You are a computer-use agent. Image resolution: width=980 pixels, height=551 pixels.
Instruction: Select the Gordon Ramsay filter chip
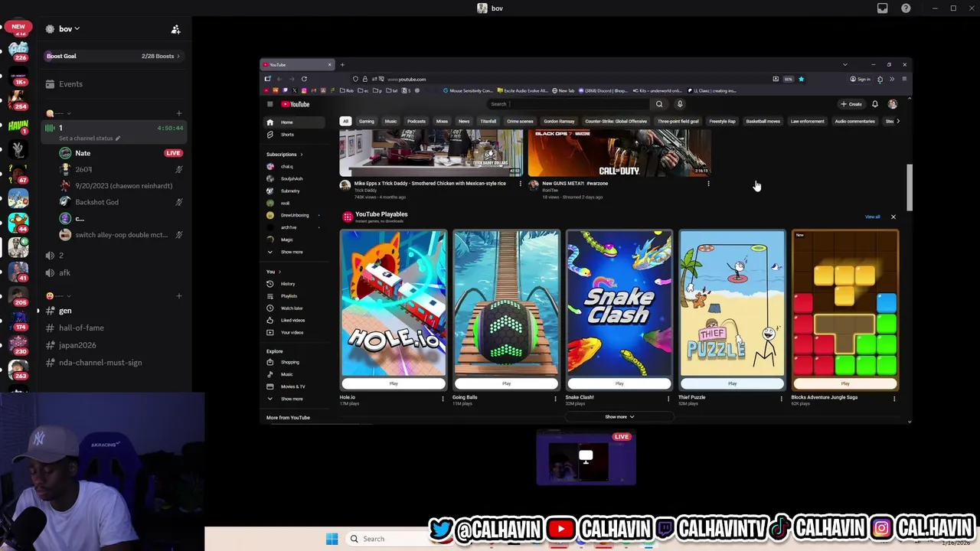[559, 121]
